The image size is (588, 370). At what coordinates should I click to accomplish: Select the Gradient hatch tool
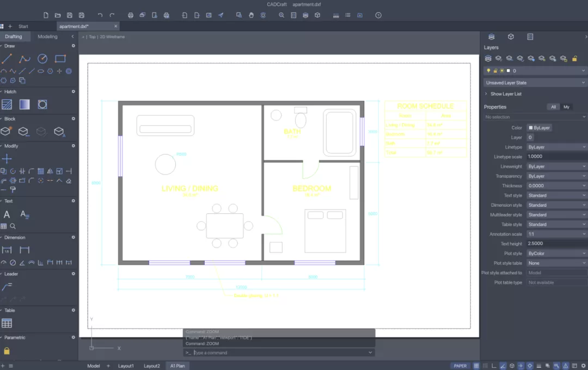tap(24, 104)
